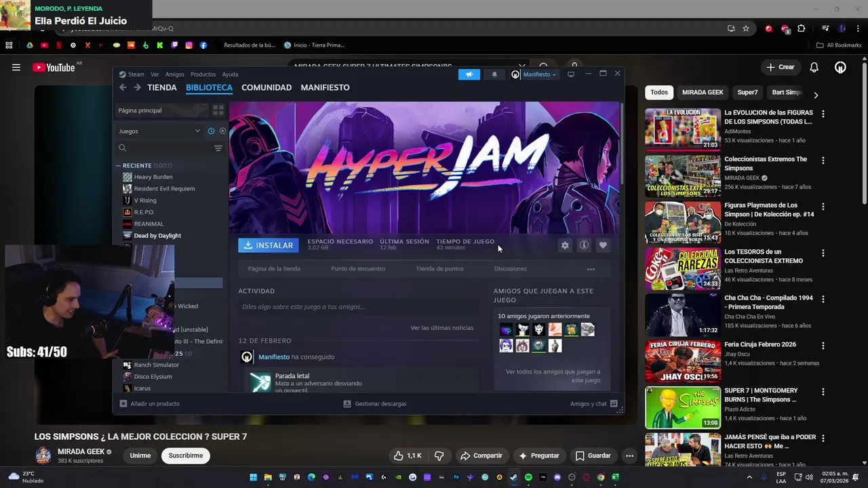
Task: Show next YouTube filter chips arrow
Action: coord(816,96)
